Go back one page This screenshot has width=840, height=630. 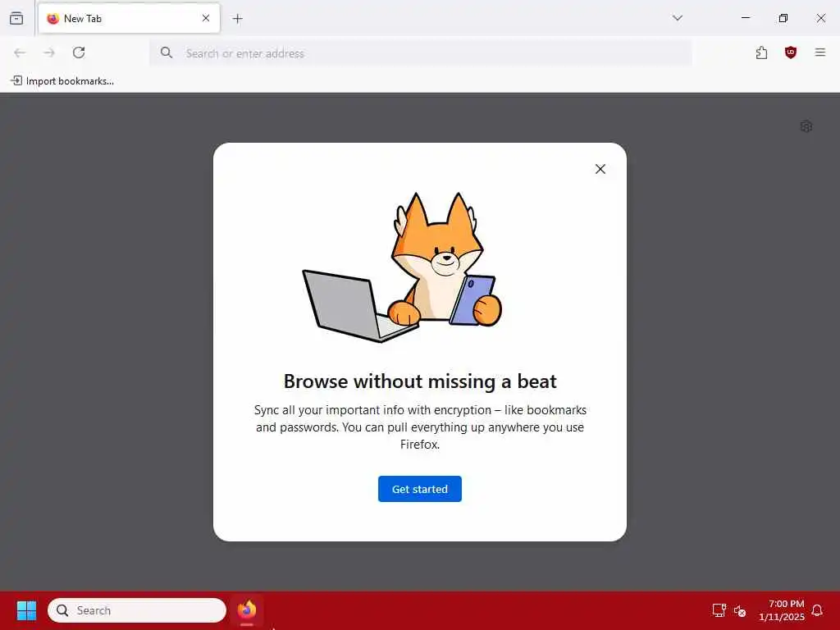(20, 52)
